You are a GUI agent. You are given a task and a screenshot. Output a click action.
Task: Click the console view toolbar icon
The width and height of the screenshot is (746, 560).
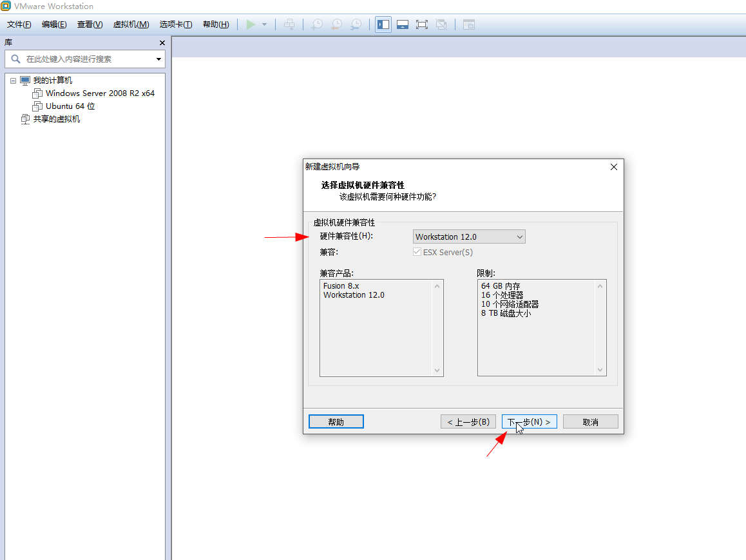pyautogui.click(x=469, y=24)
